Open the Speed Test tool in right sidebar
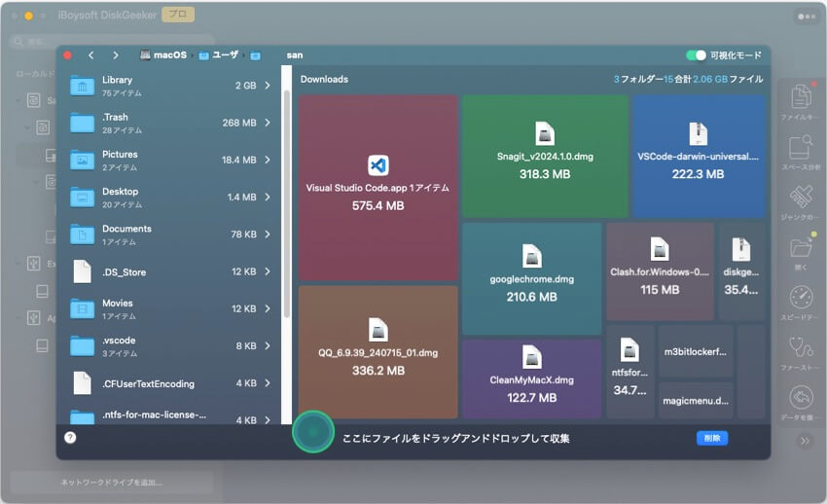The image size is (827, 504). 801,303
